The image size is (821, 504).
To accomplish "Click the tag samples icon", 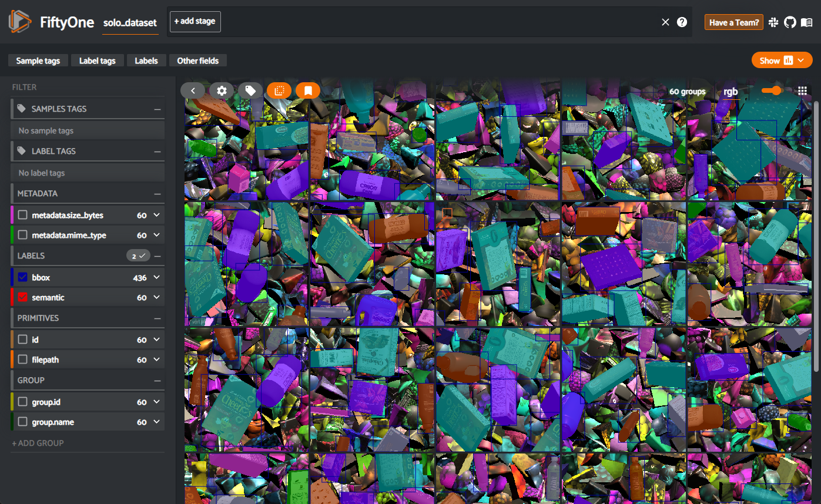I will [x=250, y=90].
